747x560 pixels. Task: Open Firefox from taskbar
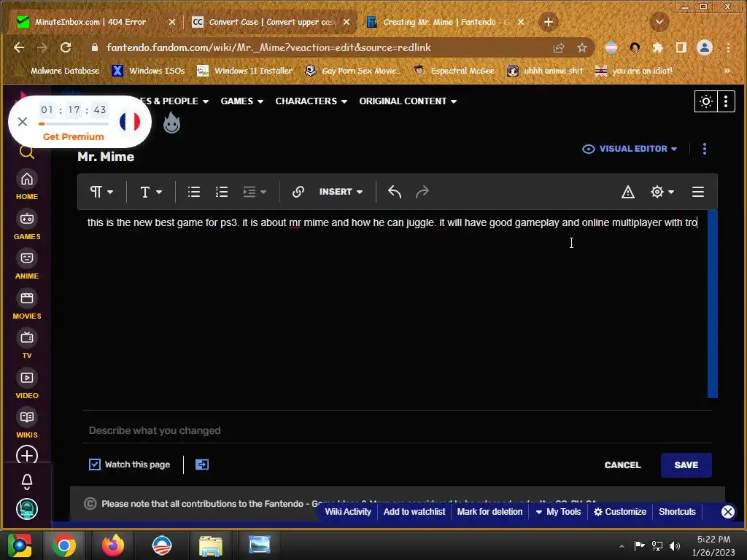point(113,545)
